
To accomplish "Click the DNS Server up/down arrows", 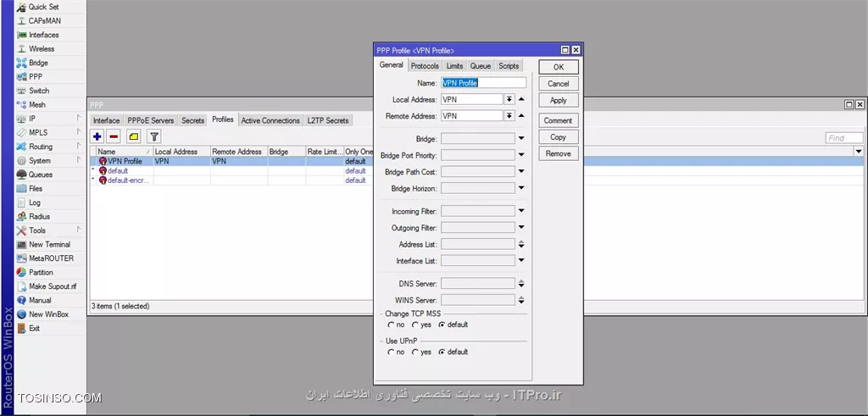I will click(x=521, y=283).
